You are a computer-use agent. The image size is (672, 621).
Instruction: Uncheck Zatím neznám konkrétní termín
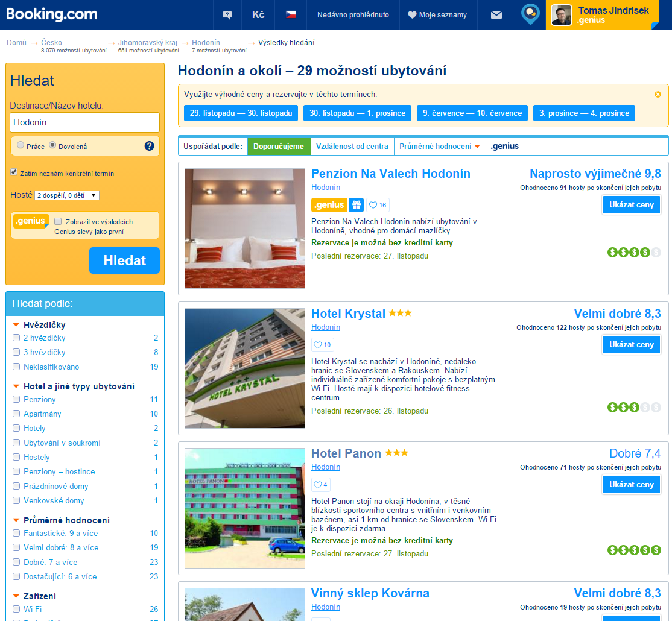click(14, 172)
